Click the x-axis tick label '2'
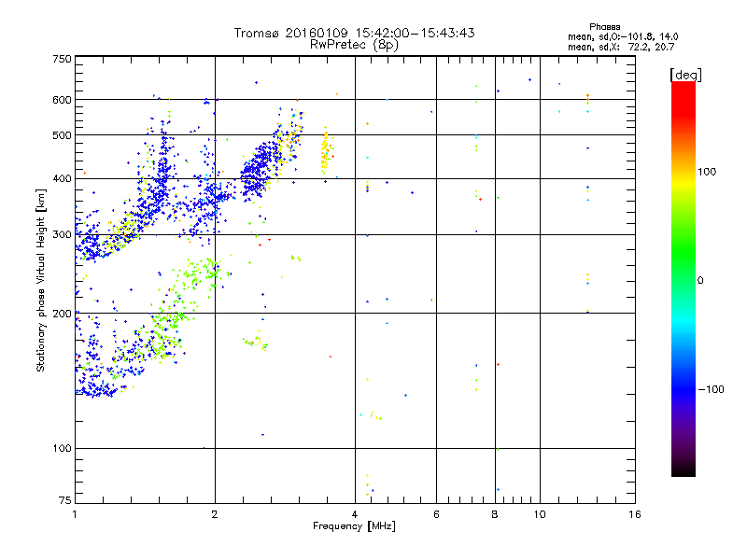 215,514
